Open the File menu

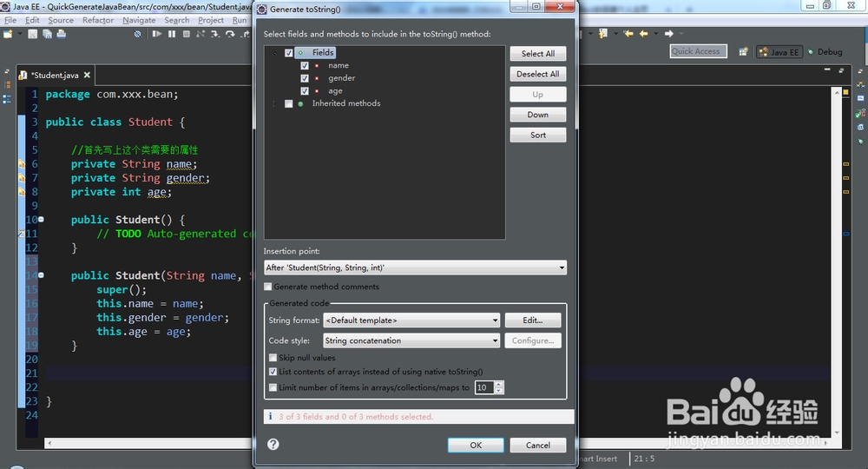[10, 20]
